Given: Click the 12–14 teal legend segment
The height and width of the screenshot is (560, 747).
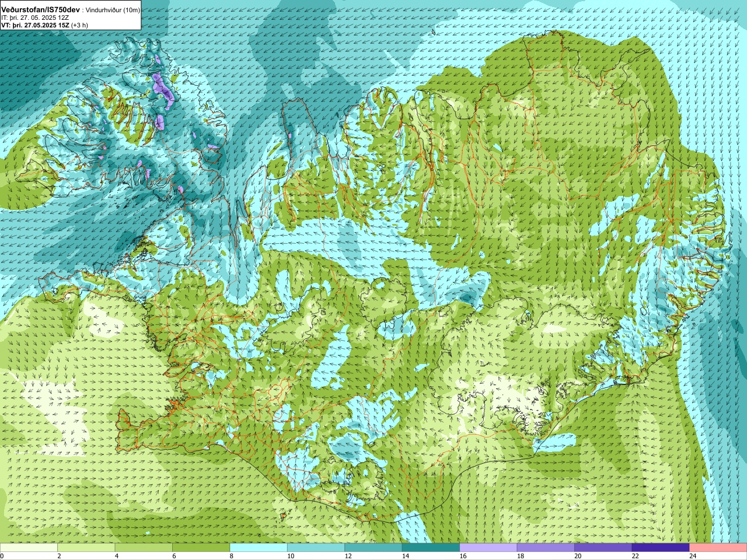Looking at the screenshot, I should coord(373,548).
